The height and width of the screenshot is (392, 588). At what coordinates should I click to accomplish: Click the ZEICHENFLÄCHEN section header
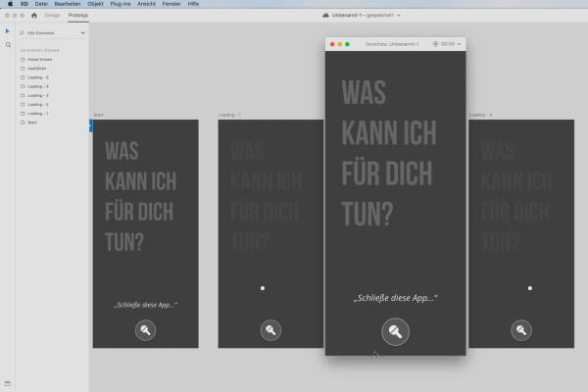40,50
